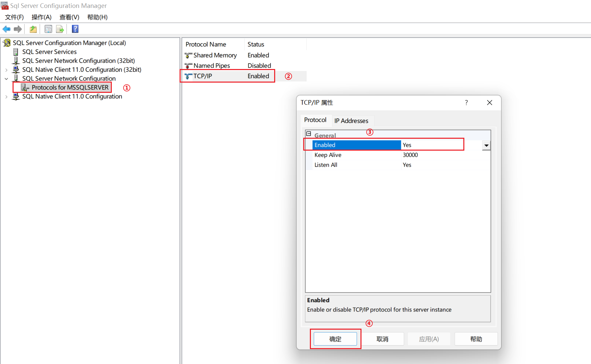This screenshot has height=364, width=591.
Task: Select the SQL Server Network Configuration label
Action: pyautogui.click(x=69, y=79)
